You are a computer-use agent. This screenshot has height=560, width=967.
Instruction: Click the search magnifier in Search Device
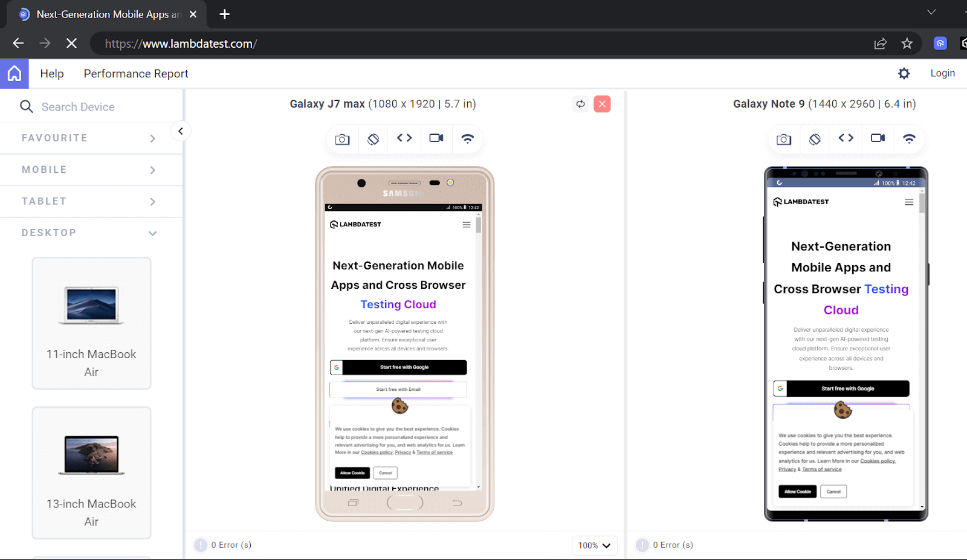click(27, 106)
